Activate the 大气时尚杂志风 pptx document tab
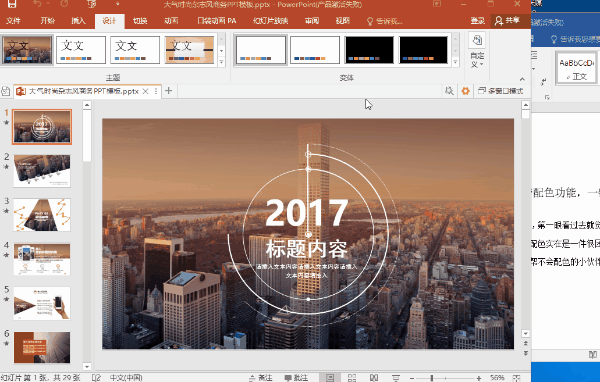The height and width of the screenshot is (382, 600). coord(83,91)
